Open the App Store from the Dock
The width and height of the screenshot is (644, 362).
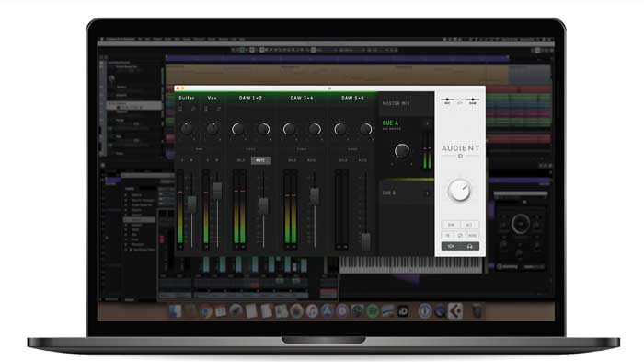327,311
